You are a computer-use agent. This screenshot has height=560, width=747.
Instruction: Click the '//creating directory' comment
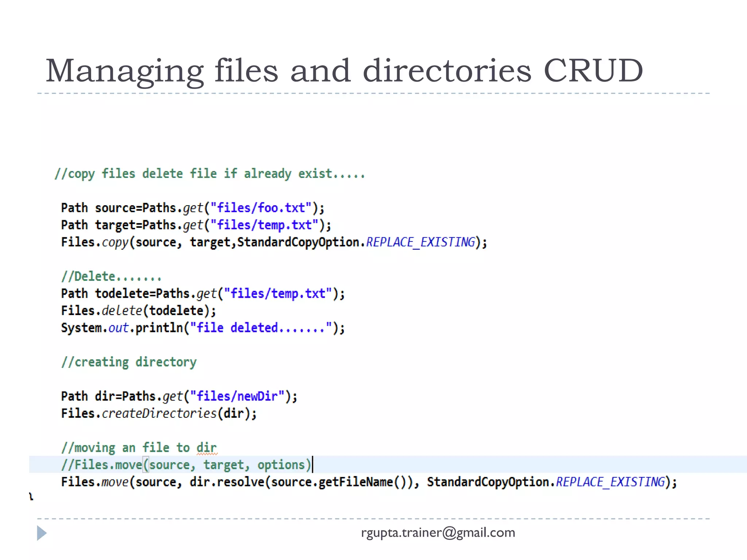coord(129,362)
